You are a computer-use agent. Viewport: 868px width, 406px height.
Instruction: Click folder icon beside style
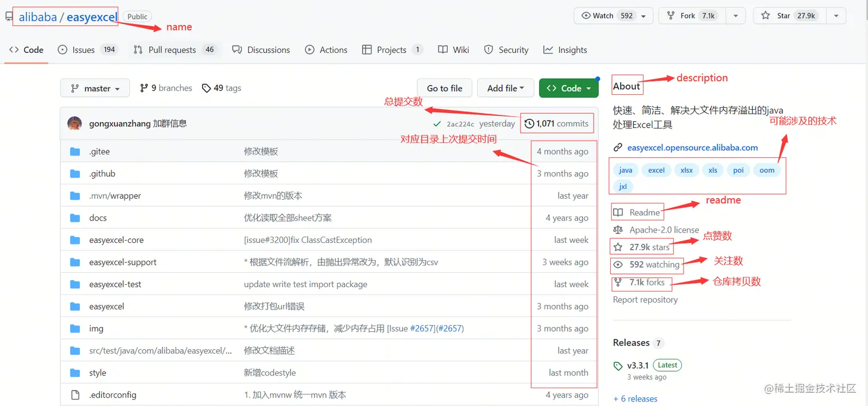[75, 373]
